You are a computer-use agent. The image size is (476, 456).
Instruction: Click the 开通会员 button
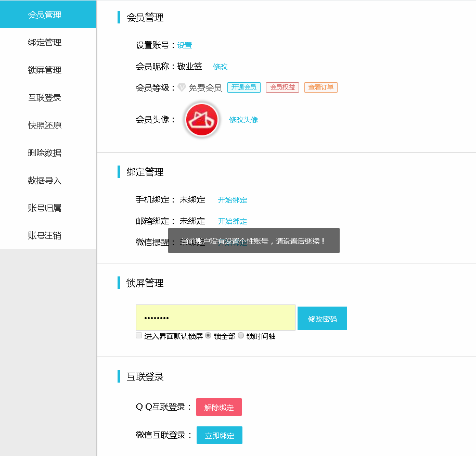244,87
